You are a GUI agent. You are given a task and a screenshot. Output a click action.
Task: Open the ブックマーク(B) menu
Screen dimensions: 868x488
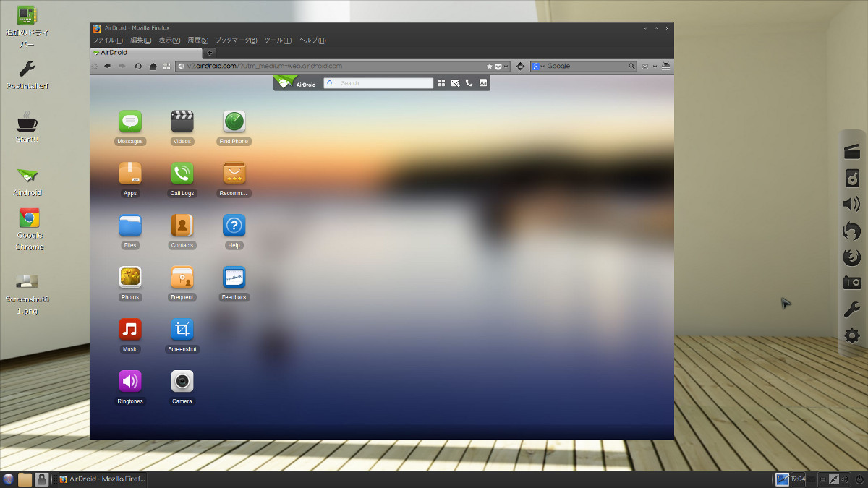tap(237, 40)
